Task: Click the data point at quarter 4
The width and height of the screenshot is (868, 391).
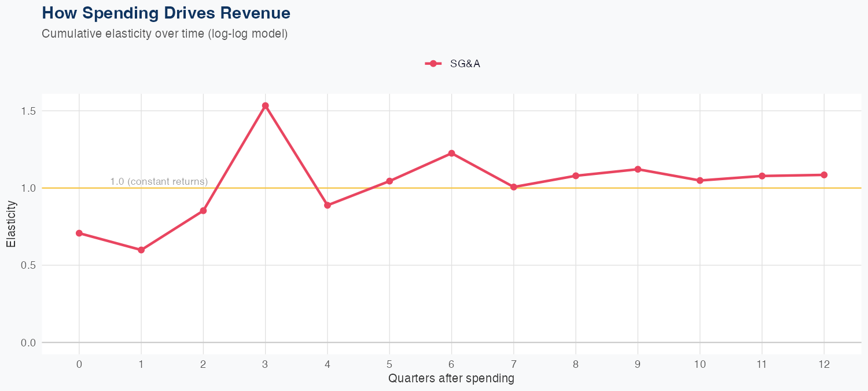Action: click(328, 205)
